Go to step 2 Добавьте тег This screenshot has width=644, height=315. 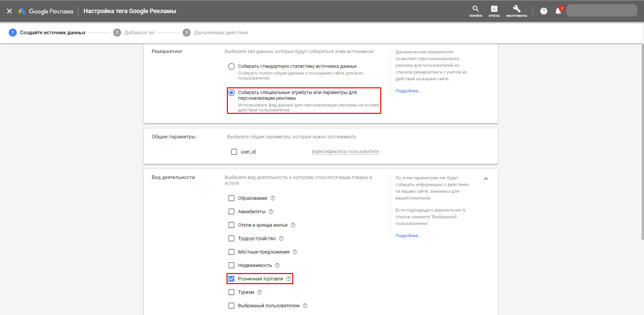pos(134,33)
